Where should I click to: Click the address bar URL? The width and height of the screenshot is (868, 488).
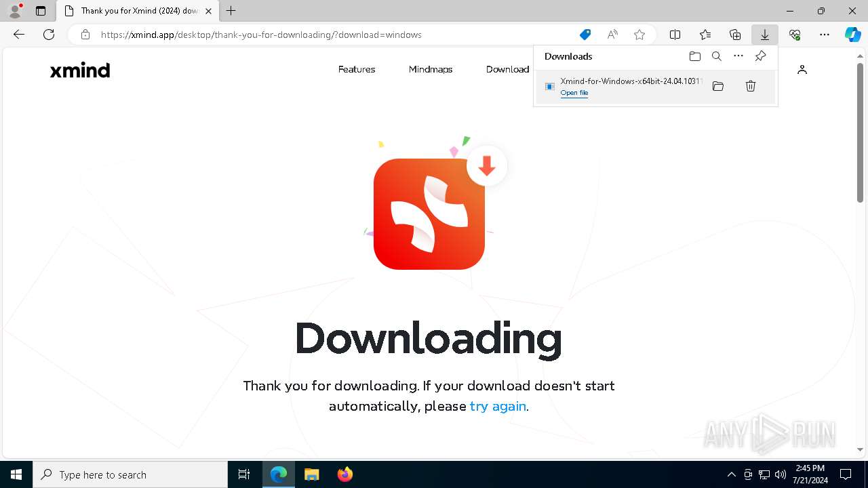pyautogui.click(x=261, y=35)
